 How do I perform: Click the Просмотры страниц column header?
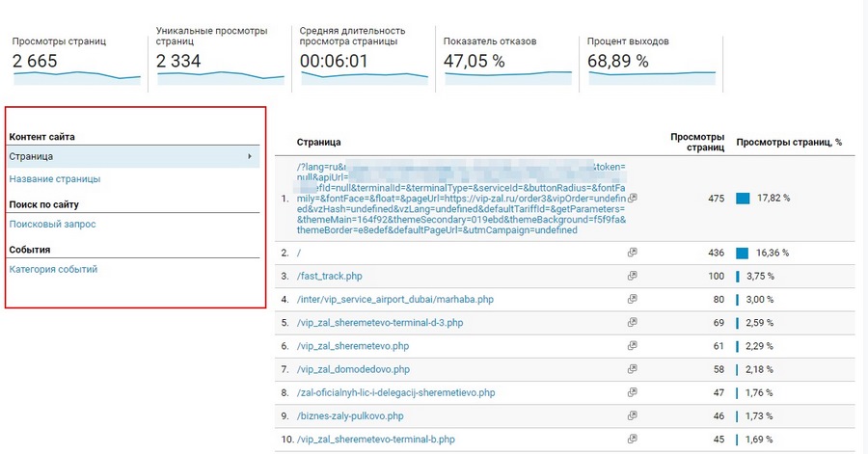[x=697, y=142]
